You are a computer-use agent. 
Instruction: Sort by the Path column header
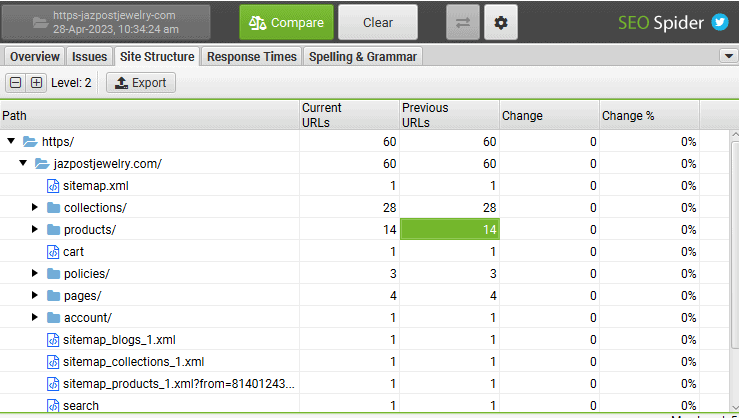click(149, 115)
